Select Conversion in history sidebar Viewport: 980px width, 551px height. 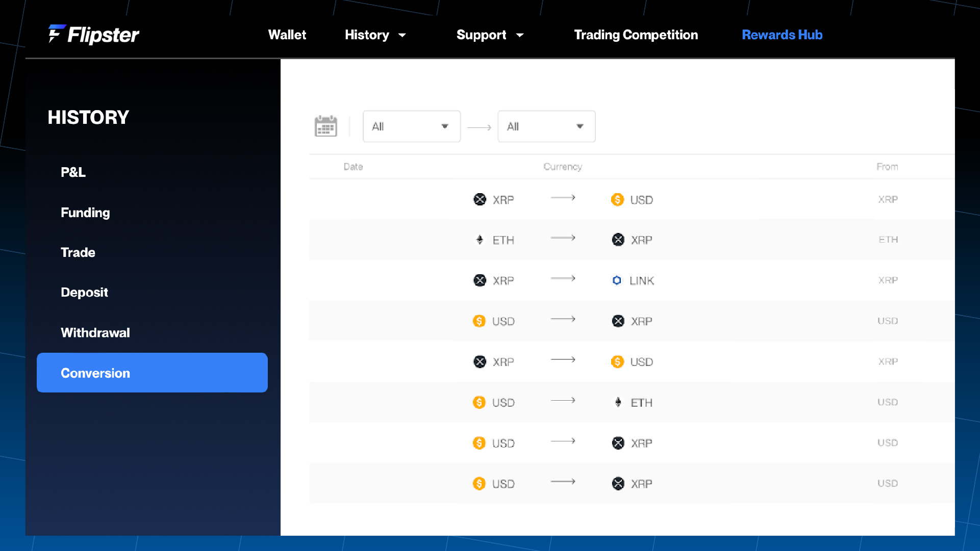tap(152, 373)
